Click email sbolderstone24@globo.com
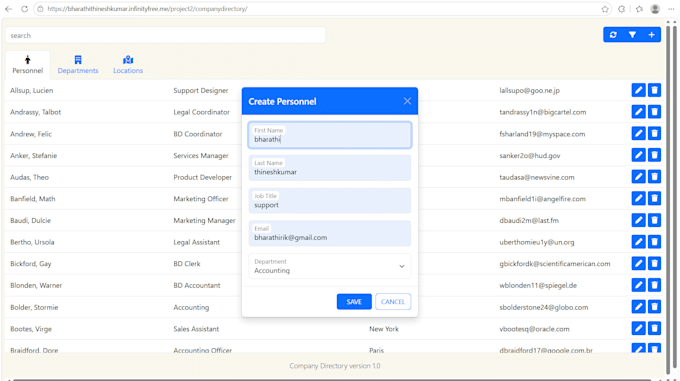The height and width of the screenshot is (381, 680). (x=544, y=307)
